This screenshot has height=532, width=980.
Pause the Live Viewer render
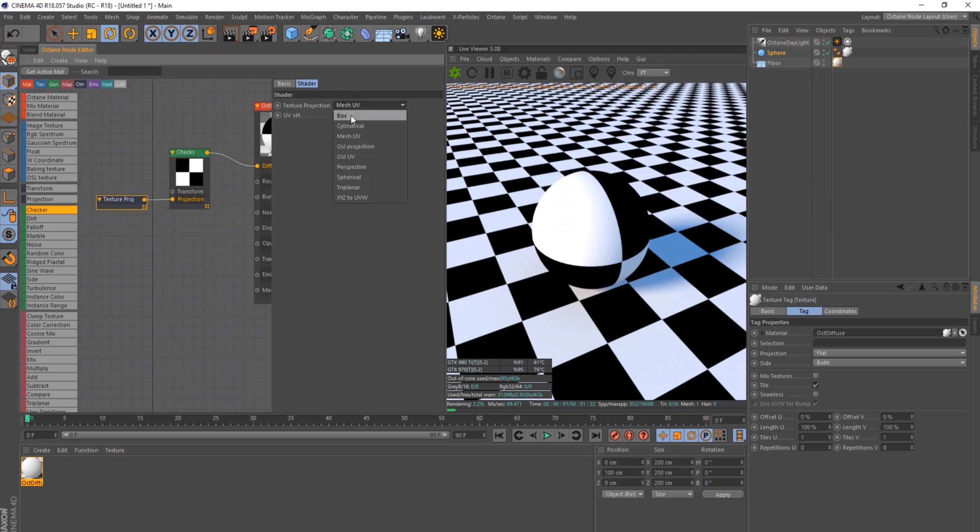tap(489, 73)
